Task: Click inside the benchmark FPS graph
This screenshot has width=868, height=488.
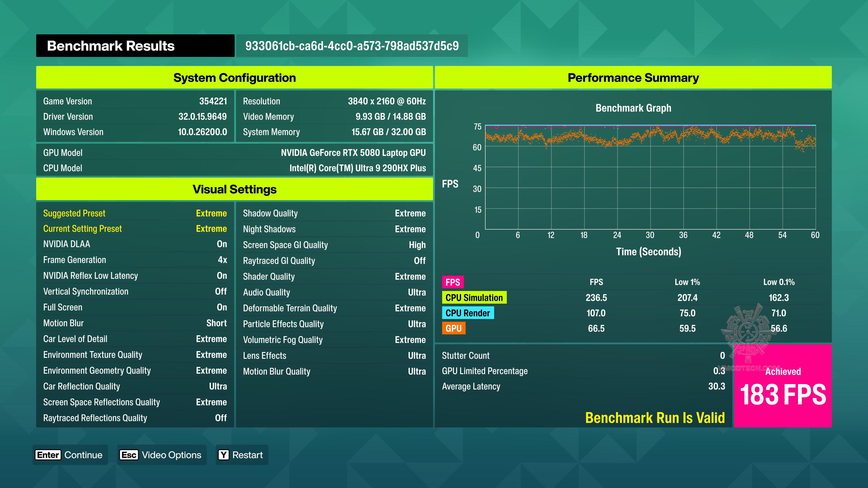Action: (x=650, y=177)
